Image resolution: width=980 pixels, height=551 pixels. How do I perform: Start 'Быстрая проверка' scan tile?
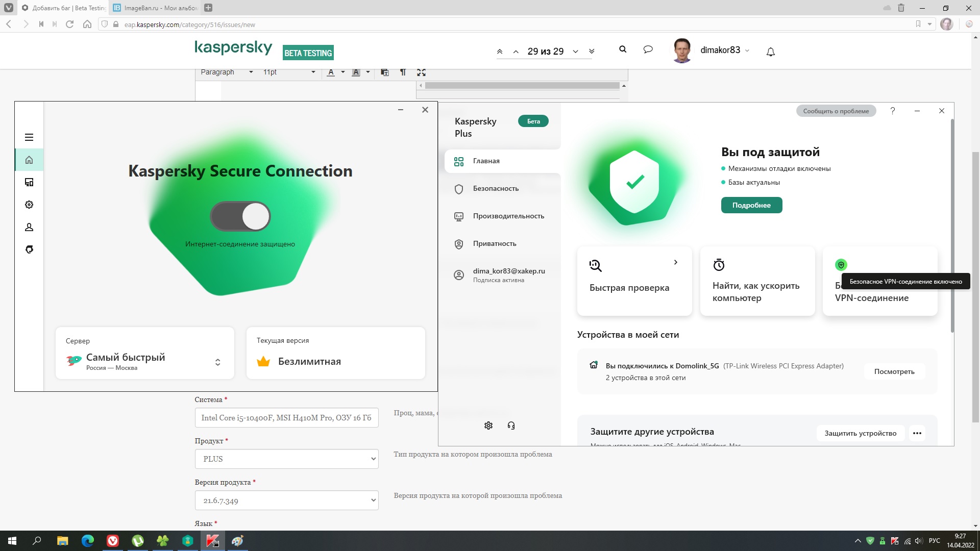pos(634,281)
